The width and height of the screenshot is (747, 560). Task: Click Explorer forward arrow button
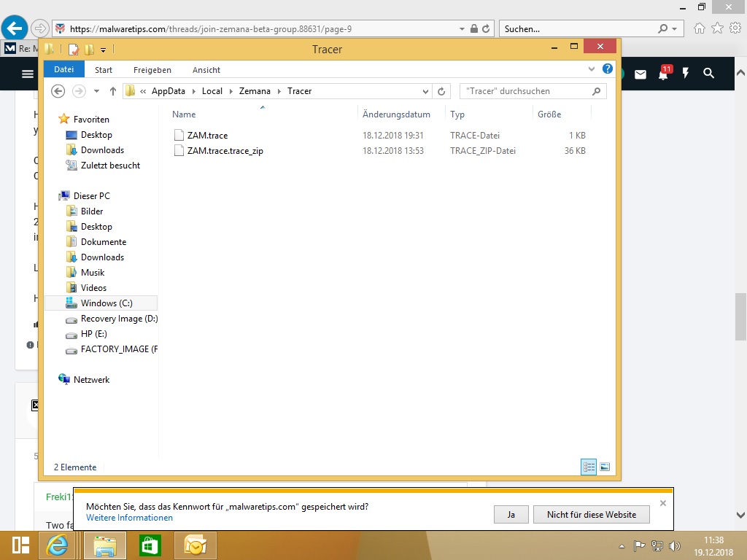pyautogui.click(x=79, y=91)
